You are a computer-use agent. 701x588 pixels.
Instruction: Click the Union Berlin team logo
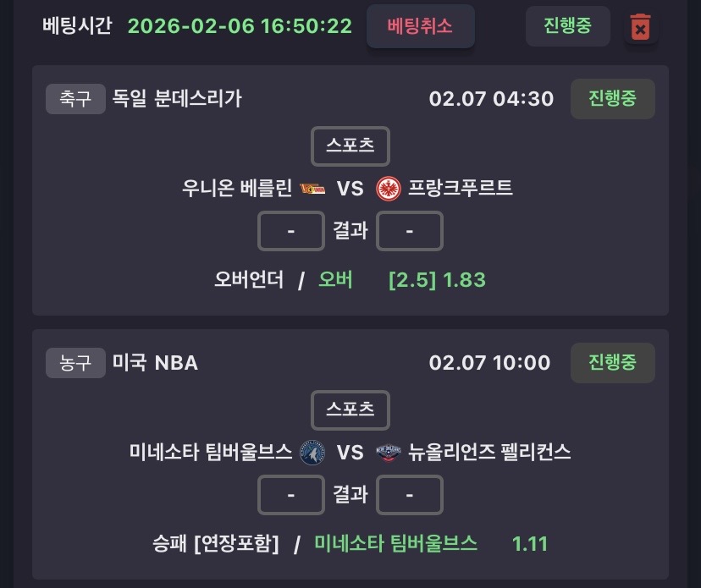click(307, 187)
